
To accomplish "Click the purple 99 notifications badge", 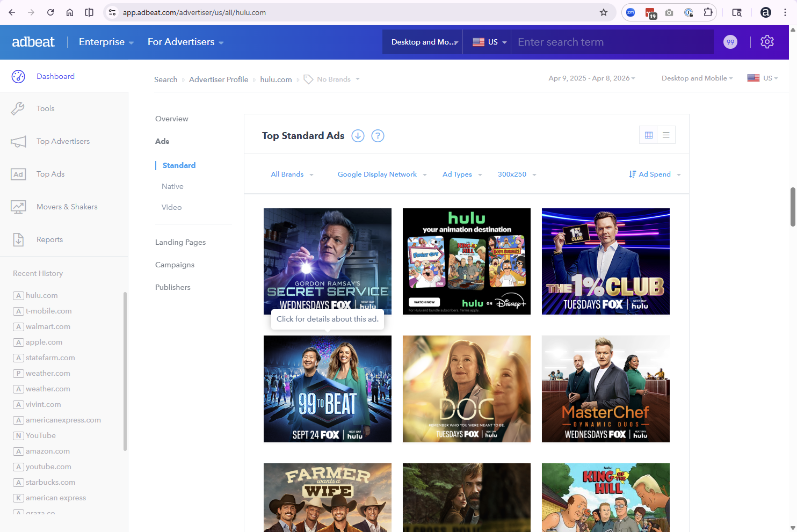I will pyautogui.click(x=730, y=42).
